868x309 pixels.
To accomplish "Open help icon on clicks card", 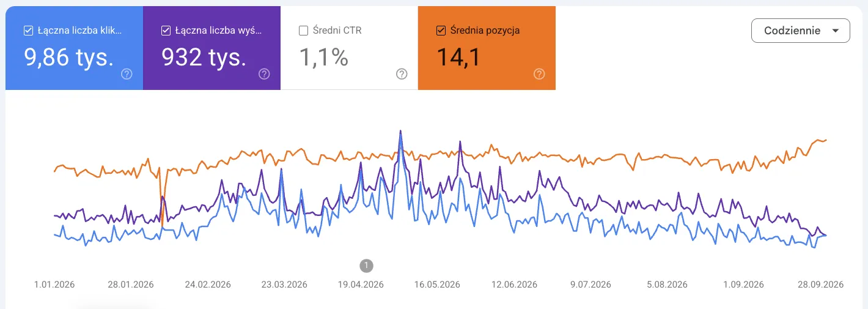I will pyautogui.click(x=127, y=74).
